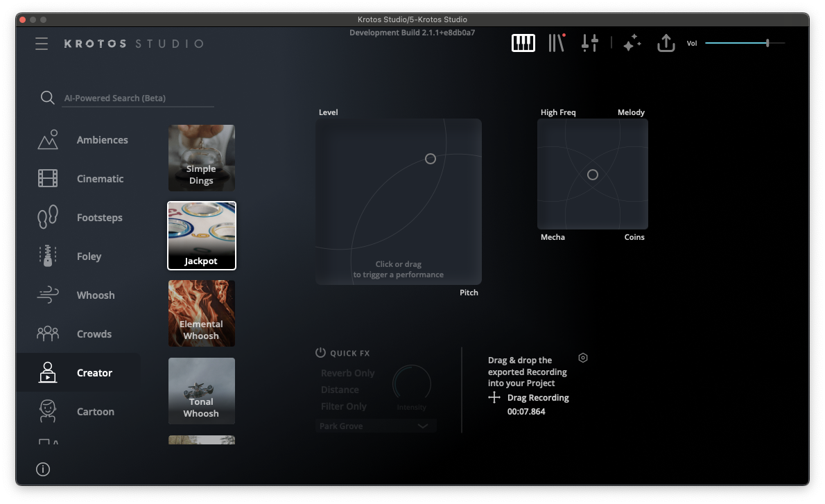Click the recording time 00:07.864
825x504 pixels.
[526, 411]
